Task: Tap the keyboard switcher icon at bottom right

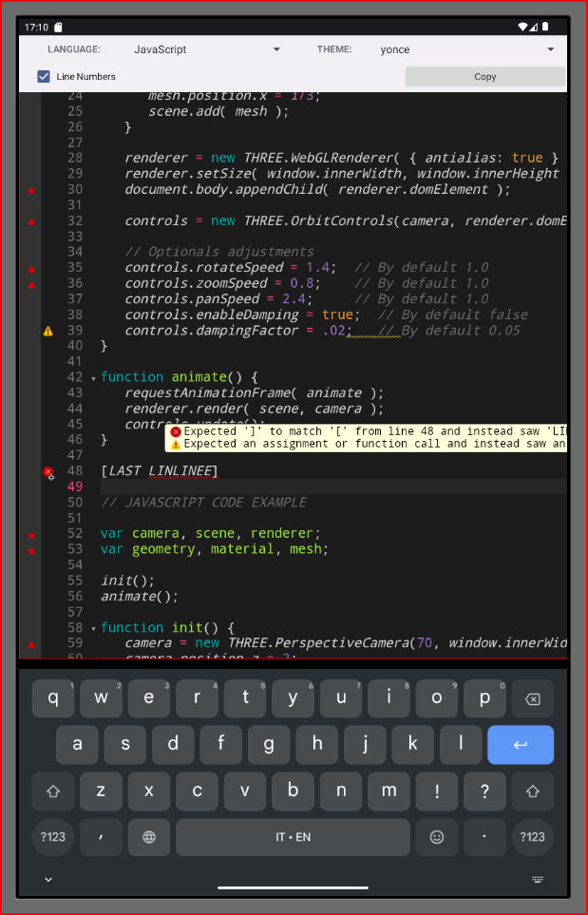Action: coord(538,880)
